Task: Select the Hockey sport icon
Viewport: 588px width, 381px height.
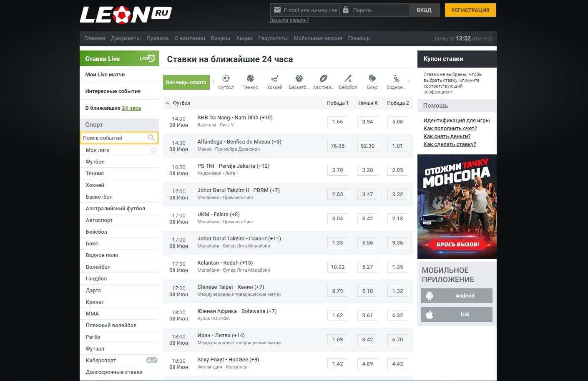Action: click(274, 78)
